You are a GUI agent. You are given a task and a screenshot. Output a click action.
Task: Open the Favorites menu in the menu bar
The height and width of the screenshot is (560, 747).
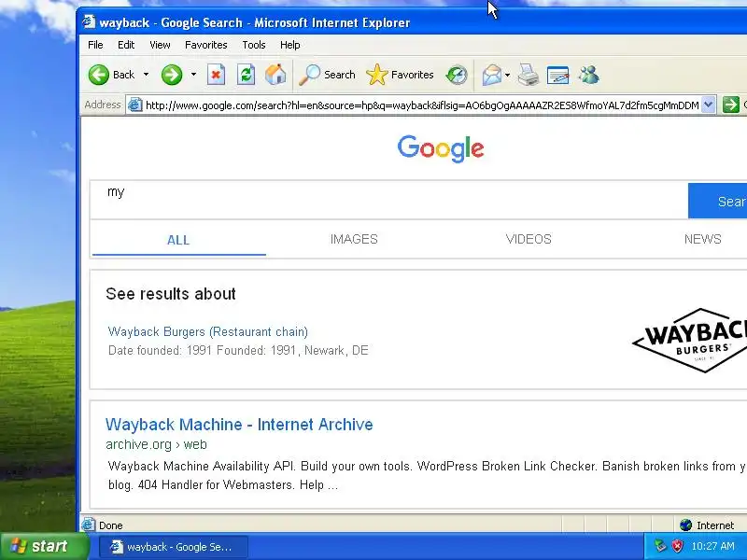205,45
